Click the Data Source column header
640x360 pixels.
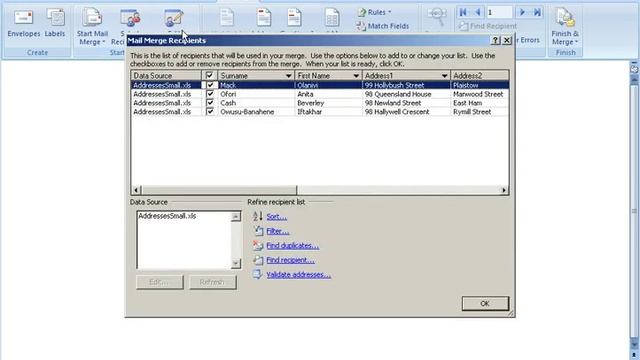pyautogui.click(x=167, y=76)
